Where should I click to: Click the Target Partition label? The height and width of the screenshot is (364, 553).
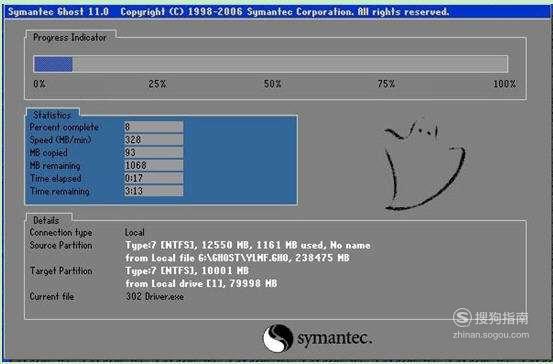61,271
